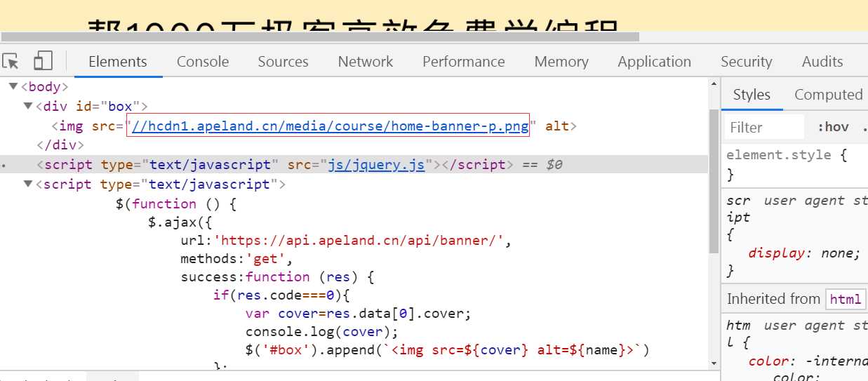The height and width of the screenshot is (381, 868).
Task: Collapse the inline script element node
Action: (28, 185)
